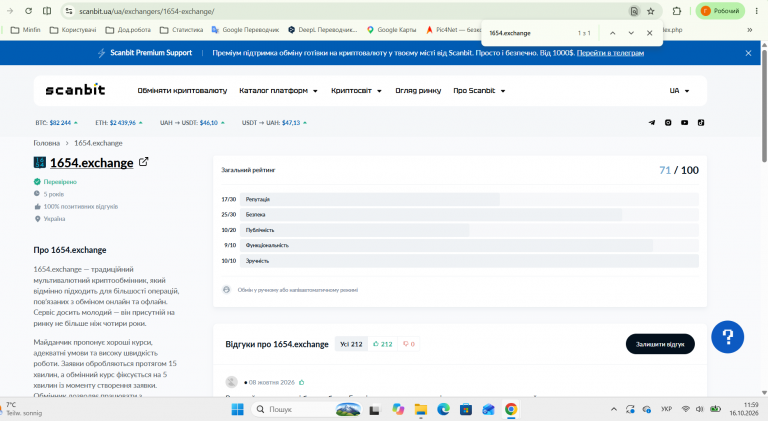The width and height of the screenshot is (768, 421).
Task: Click the address bar URL field
Action: [343, 11]
